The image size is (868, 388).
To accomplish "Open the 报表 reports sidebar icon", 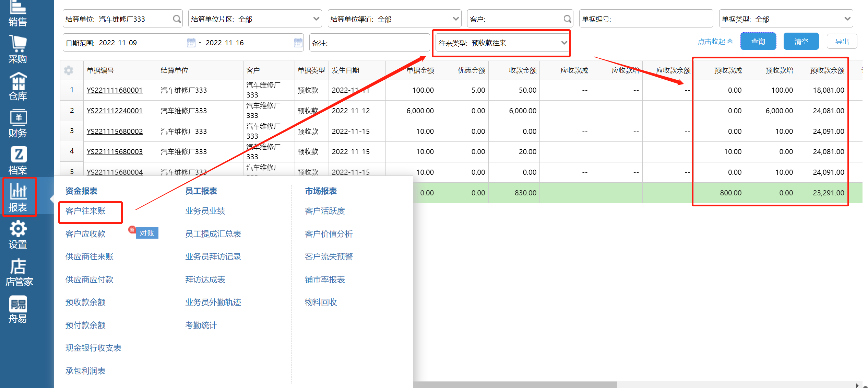I will pos(17,197).
